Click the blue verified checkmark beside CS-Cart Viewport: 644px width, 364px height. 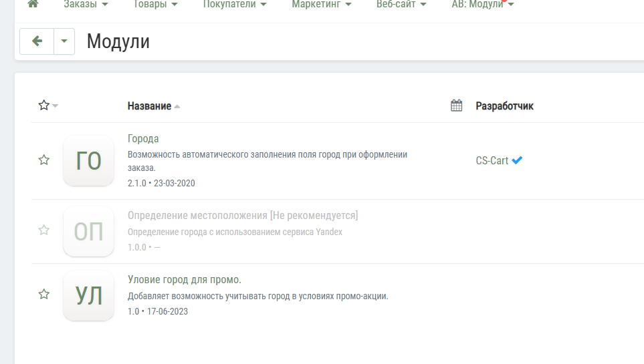click(517, 160)
